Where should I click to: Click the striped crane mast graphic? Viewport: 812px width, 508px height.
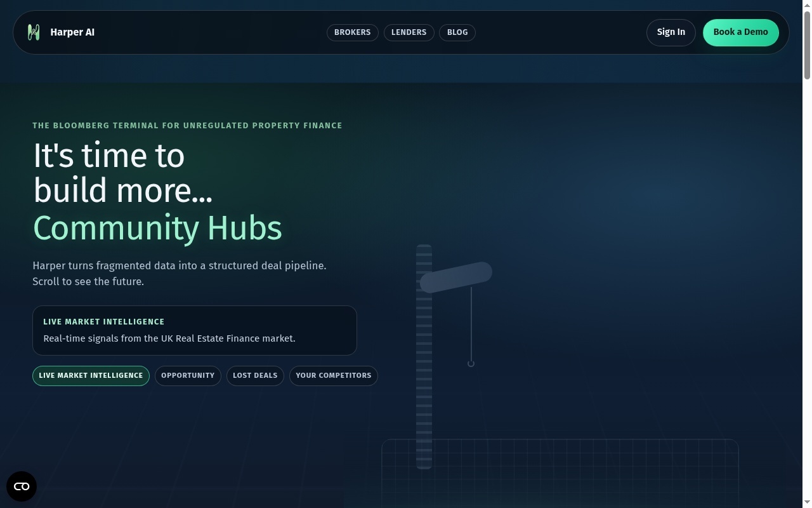pyautogui.click(x=424, y=357)
